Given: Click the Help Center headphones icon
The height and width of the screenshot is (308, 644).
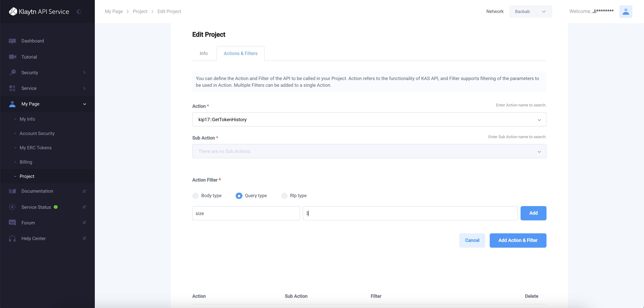Looking at the screenshot, I should pos(12,238).
